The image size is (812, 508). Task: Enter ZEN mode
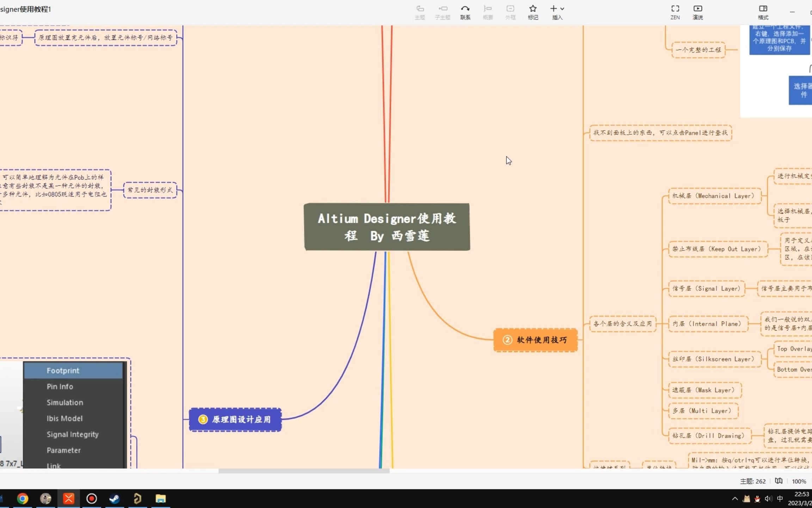click(675, 12)
